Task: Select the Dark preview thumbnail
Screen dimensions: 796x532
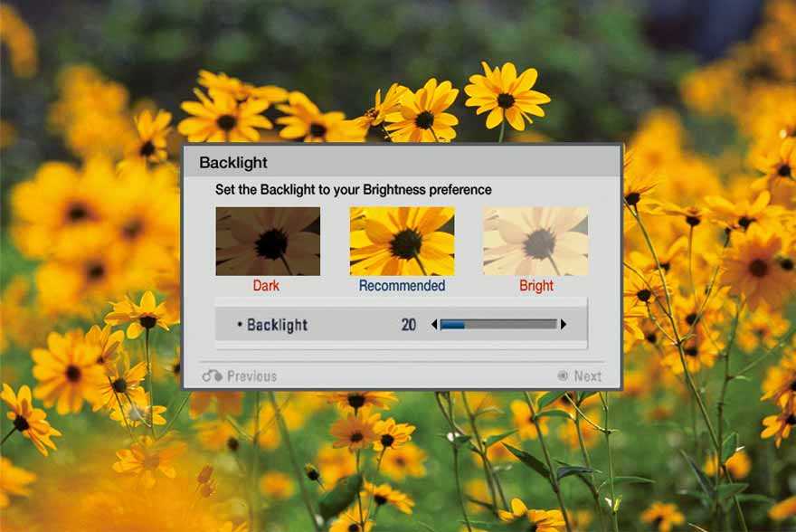Action: pyautogui.click(x=268, y=241)
